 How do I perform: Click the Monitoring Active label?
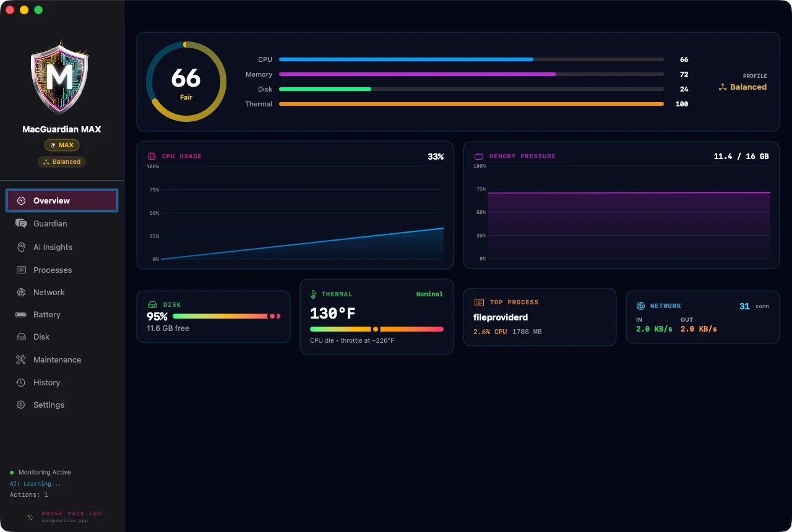point(45,472)
